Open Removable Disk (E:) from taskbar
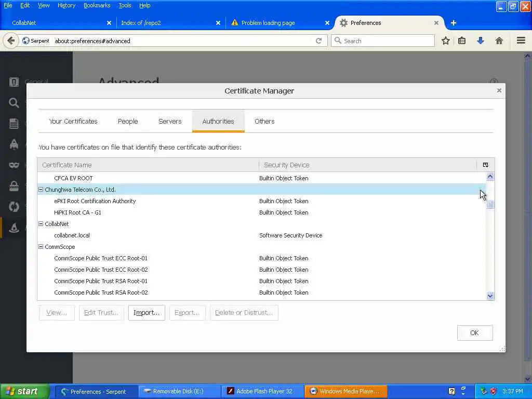 pos(178,391)
